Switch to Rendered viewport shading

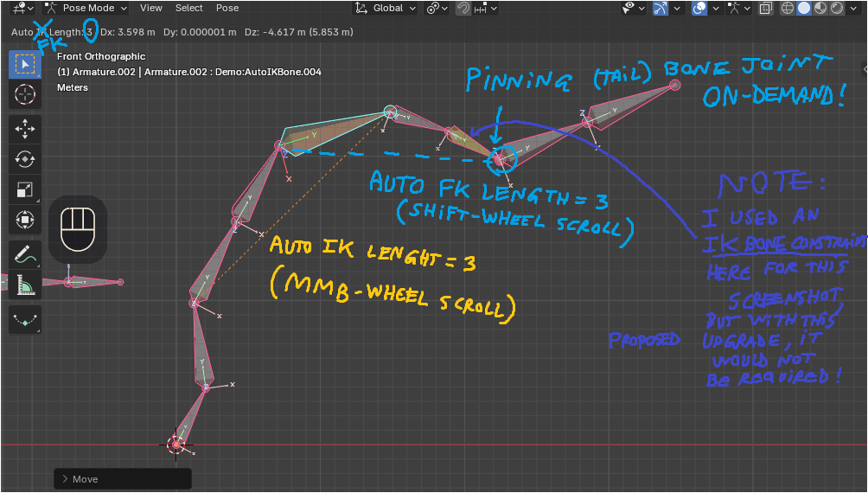tap(837, 8)
